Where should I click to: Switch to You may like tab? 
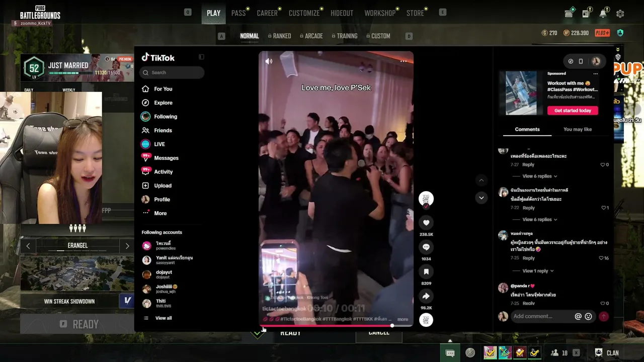(578, 129)
